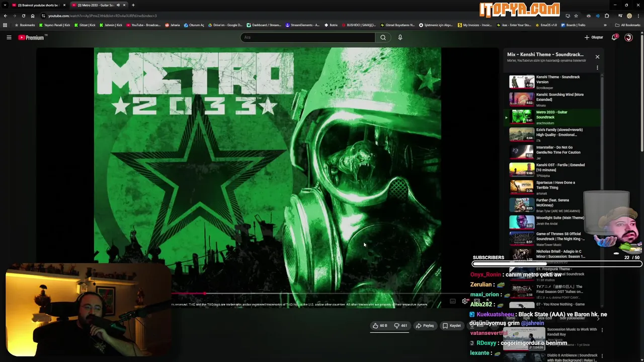
Task: Open StreamElements bookmark
Action: pyautogui.click(x=302, y=25)
